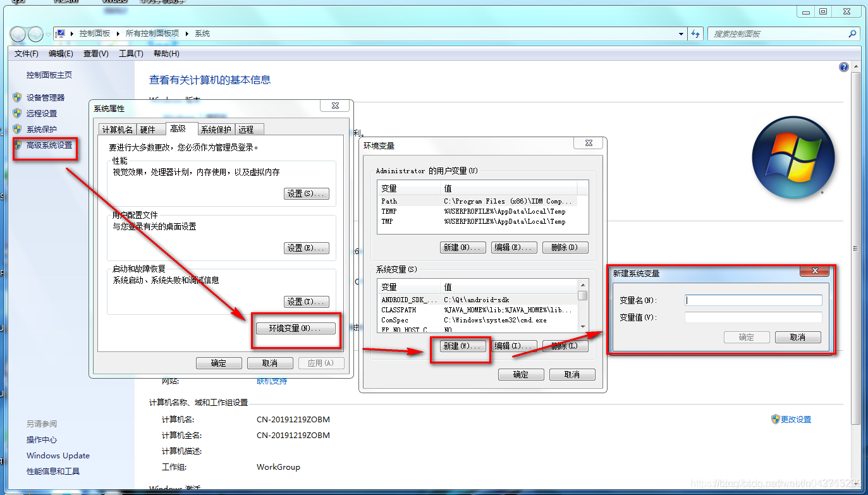
Task: Click the help question mark icon
Action: click(843, 67)
